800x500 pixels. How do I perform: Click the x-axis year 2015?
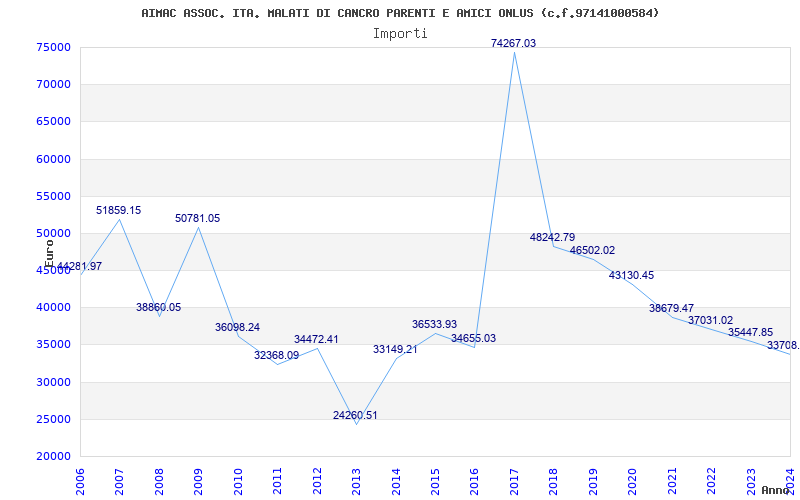coord(435,481)
